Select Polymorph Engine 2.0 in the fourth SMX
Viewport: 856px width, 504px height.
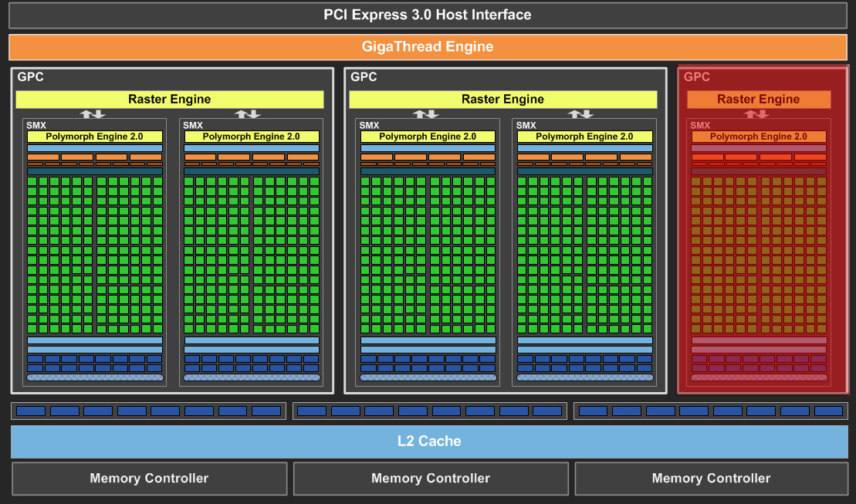pos(584,137)
